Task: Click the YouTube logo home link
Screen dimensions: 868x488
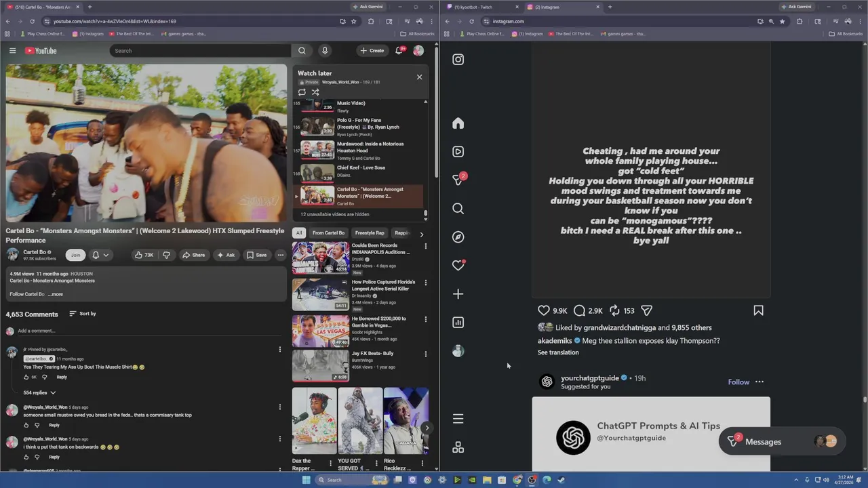Action: 41,51
